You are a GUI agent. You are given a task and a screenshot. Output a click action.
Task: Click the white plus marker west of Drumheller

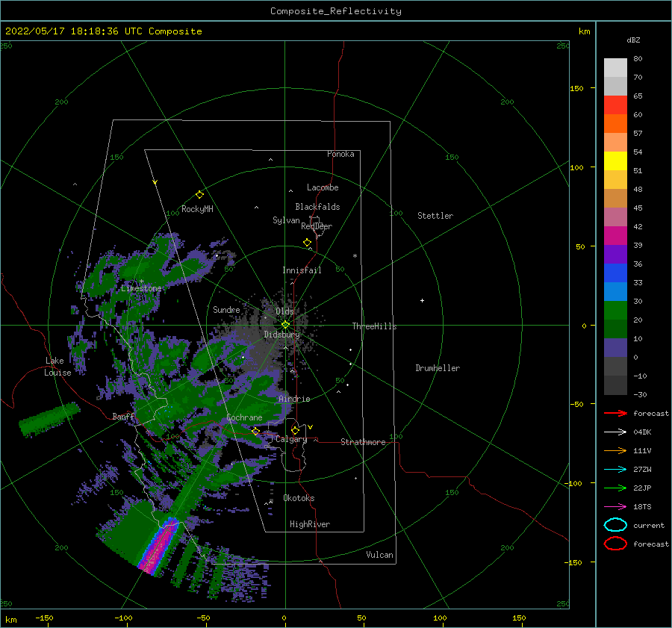422,300
